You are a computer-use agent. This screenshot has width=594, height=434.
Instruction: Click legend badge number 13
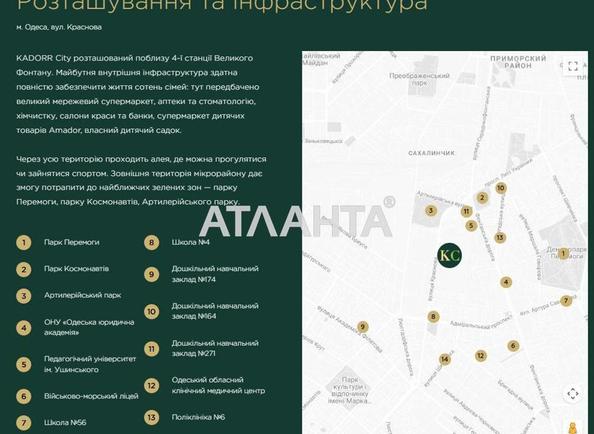(x=151, y=417)
